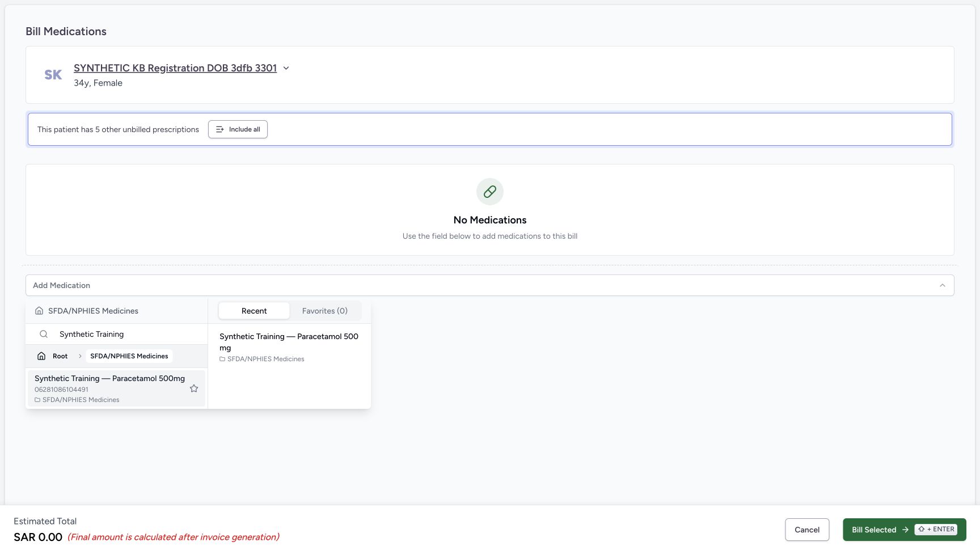Click the breadcrumb arrow after Root
980x554 pixels.
tap(80, 356)
